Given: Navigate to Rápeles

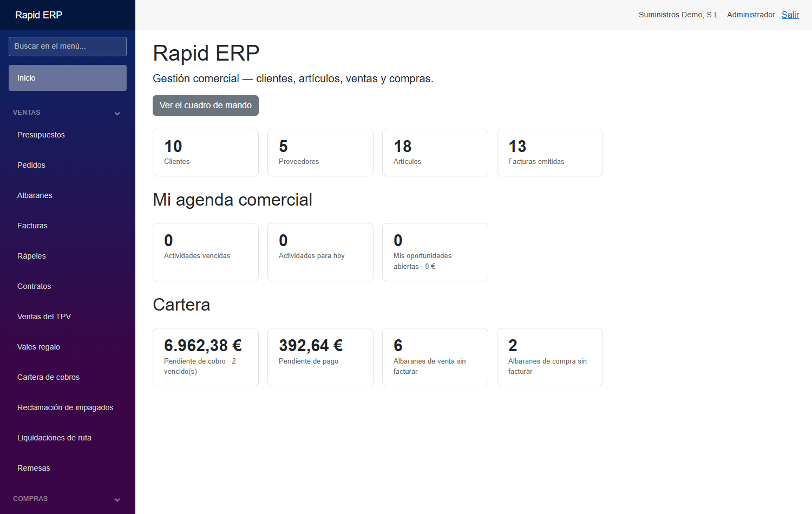Looking at the screenshot, I should pos(68,256).
